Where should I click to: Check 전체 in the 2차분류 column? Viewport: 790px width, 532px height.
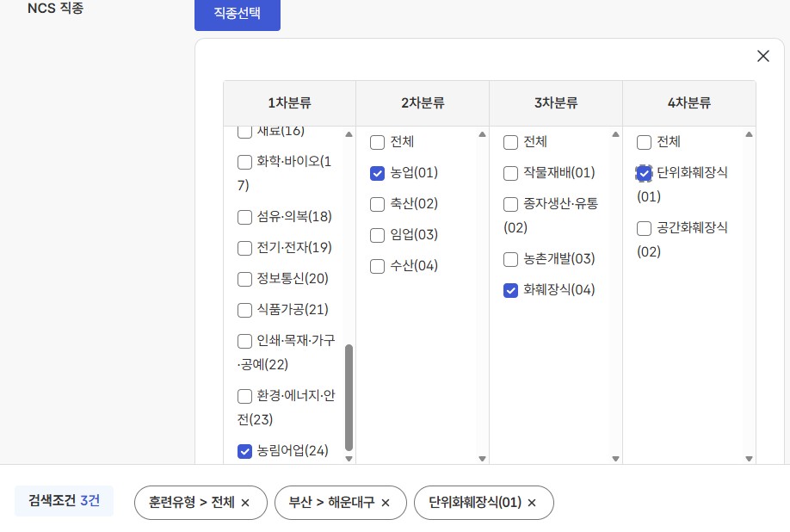[x=378, y=142]
